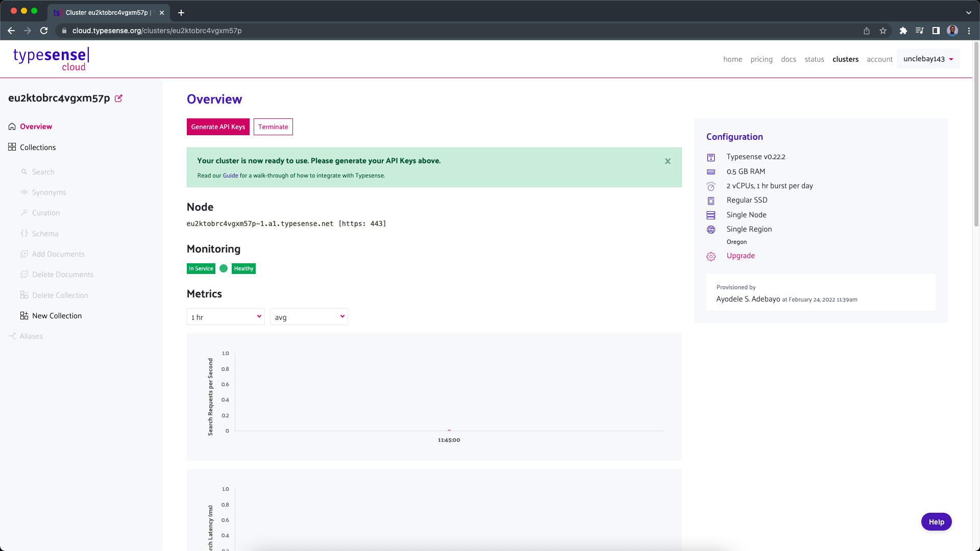Open a new browser tab
This screenshot has height=551, width=980.
click(x=181, y=13)
